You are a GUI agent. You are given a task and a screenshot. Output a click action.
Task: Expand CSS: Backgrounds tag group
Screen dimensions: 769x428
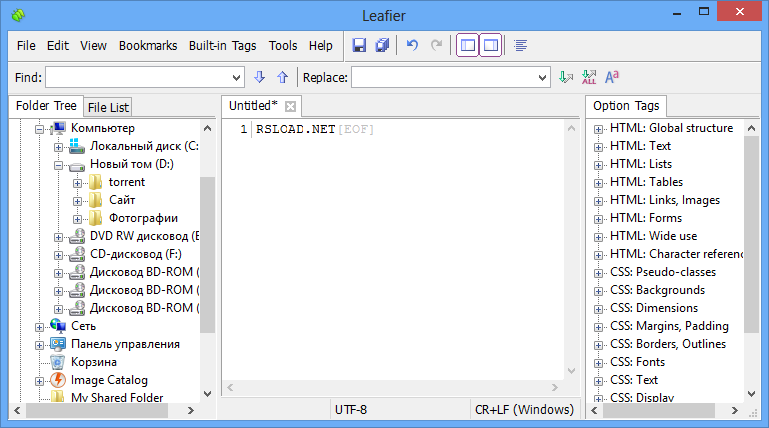coord(598,291)
